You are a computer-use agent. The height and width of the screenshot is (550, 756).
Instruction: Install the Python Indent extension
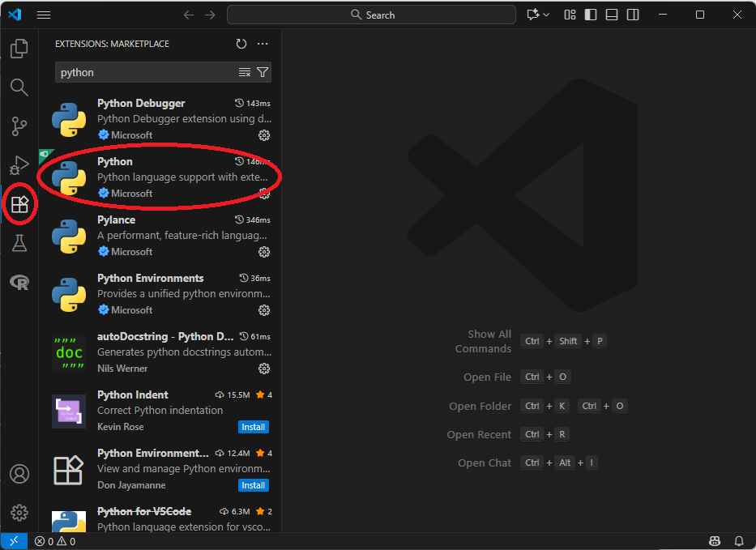[253, 427]
